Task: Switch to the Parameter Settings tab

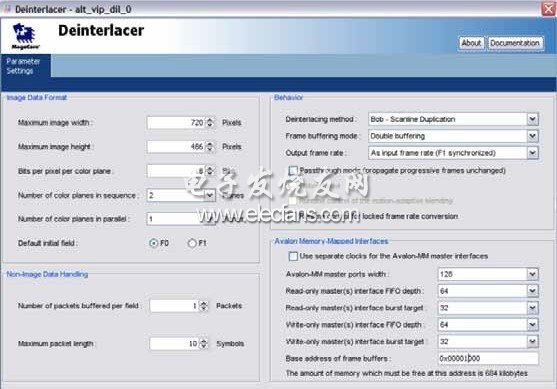Action: 26,66
